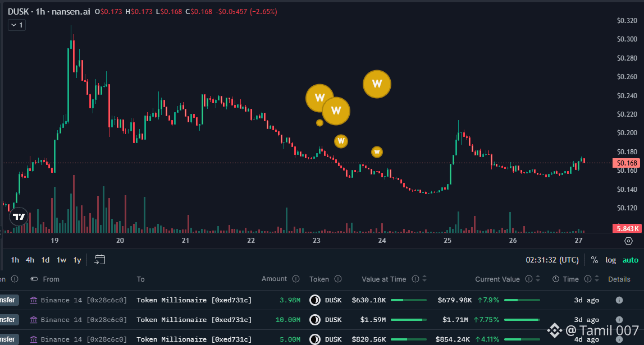644x345 pixels.
Task: Open Token Millionaire [0xed731c] in second row
Action: 194,320
